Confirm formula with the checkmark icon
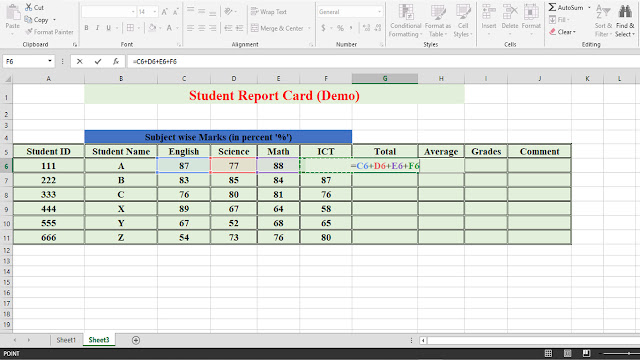 (x=98, y=62)
